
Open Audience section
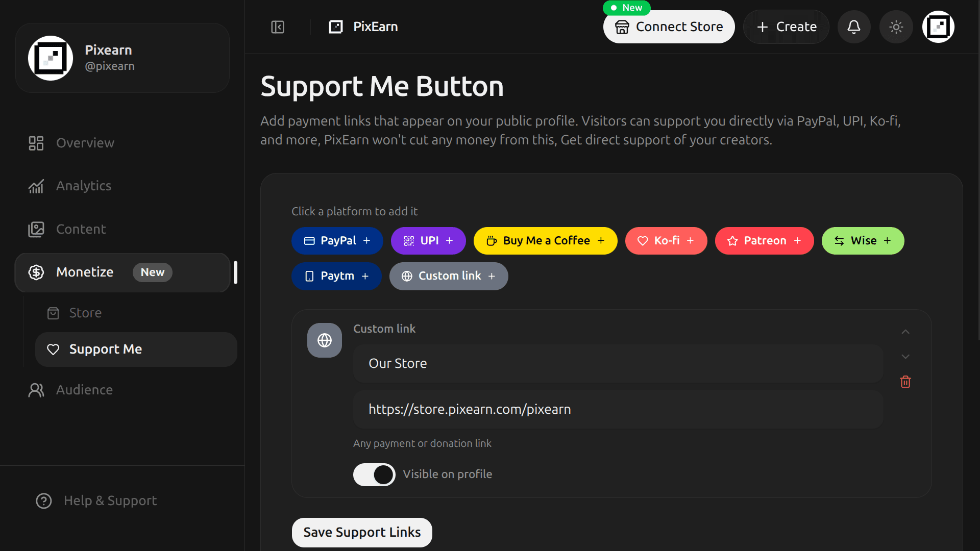click(122, 390)
